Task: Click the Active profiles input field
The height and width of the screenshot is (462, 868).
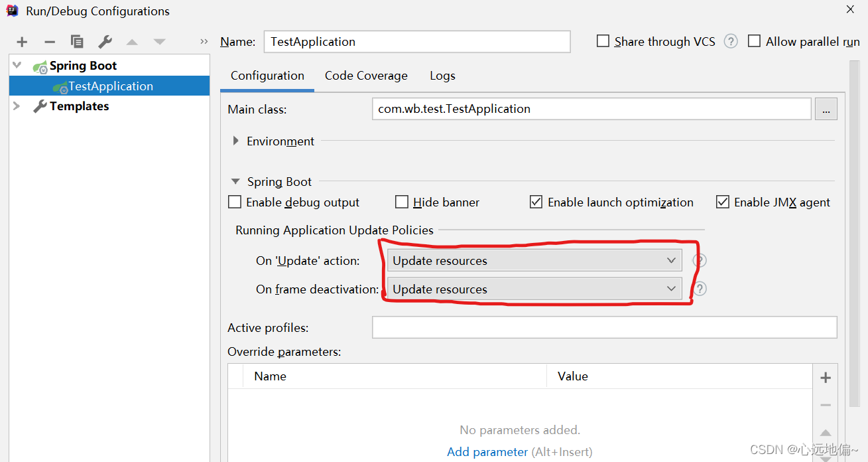Action: (x=605, y=327)
